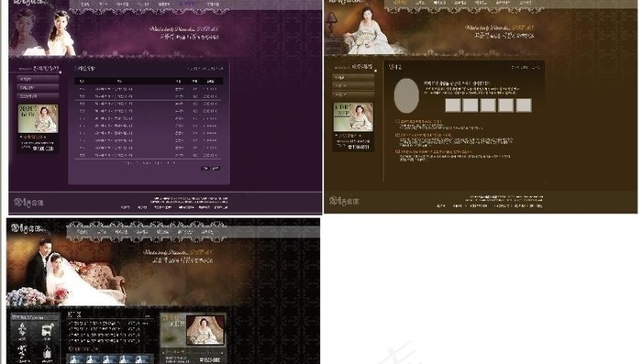642x364 pixels.
Task: Click the footer logo on purple template
Action: pyautogui.click(x=28, y=202)
